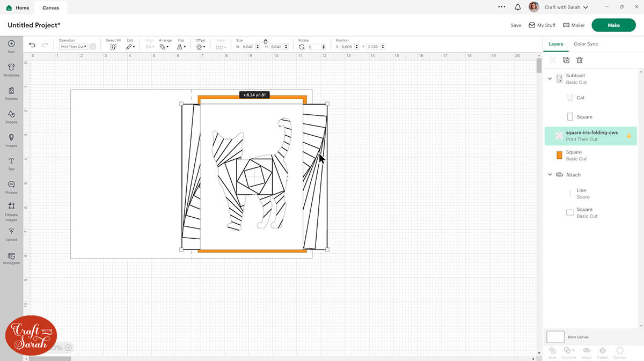Viewport: 644px width, 361px height.
Task: Toggle the size aspect ratio lock
Action: (x=266, y=41)
